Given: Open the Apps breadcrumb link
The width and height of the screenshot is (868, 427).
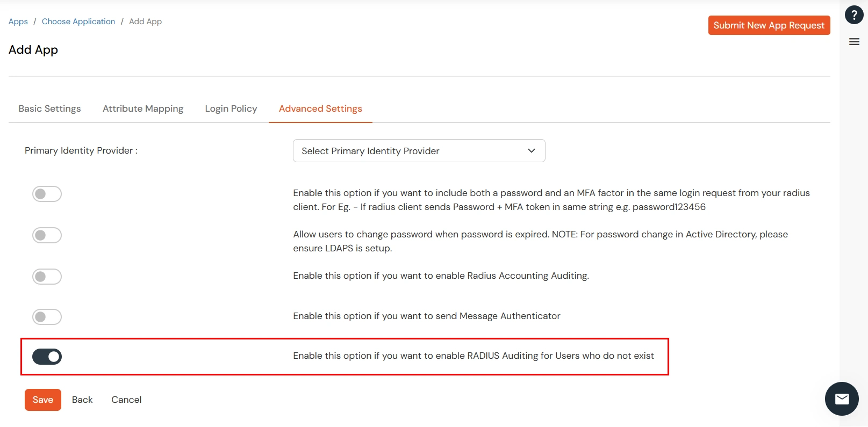Looking at the screenshot, I should tap(18, 21).
